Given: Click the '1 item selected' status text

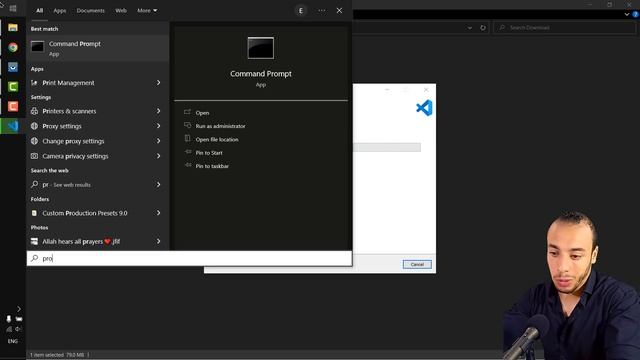Looking at the screenshot, I should [x=57, y=355].
